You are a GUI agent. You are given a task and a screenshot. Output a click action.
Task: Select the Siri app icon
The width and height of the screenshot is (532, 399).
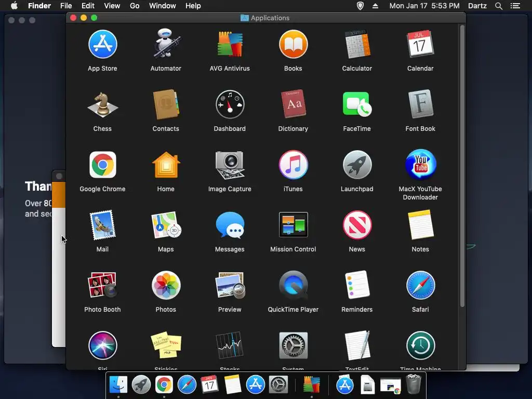(102, 345)
